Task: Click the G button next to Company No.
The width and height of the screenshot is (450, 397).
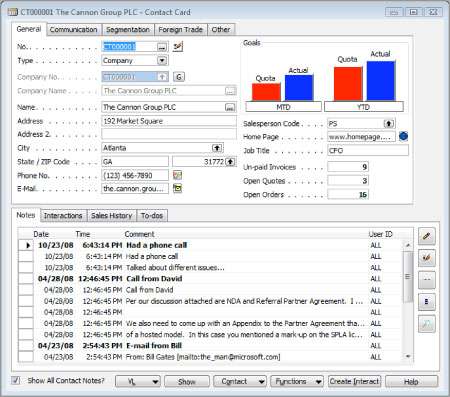Action: click(x=179, y=77)
